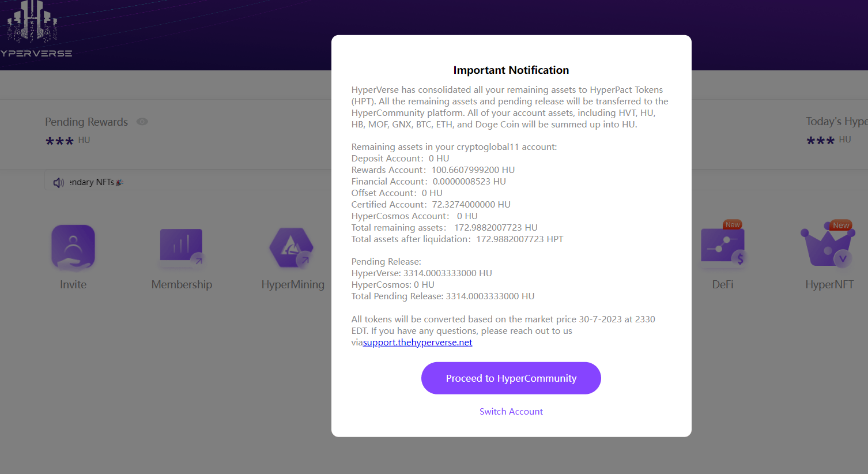868x474 pixels.
Task: Open the Membership chart icon
Action: coord(182,247)
